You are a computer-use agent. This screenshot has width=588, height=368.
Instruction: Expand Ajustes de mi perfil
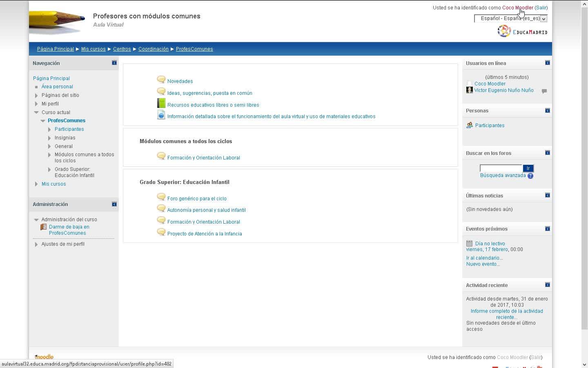36,244
